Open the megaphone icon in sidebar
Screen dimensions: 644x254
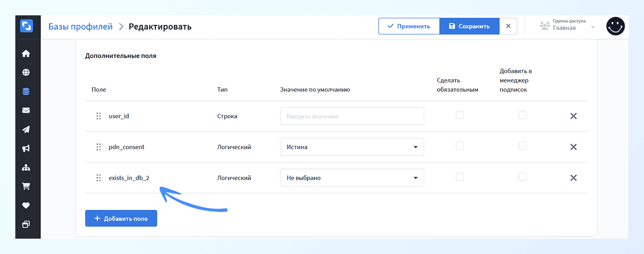click(26, 148)
